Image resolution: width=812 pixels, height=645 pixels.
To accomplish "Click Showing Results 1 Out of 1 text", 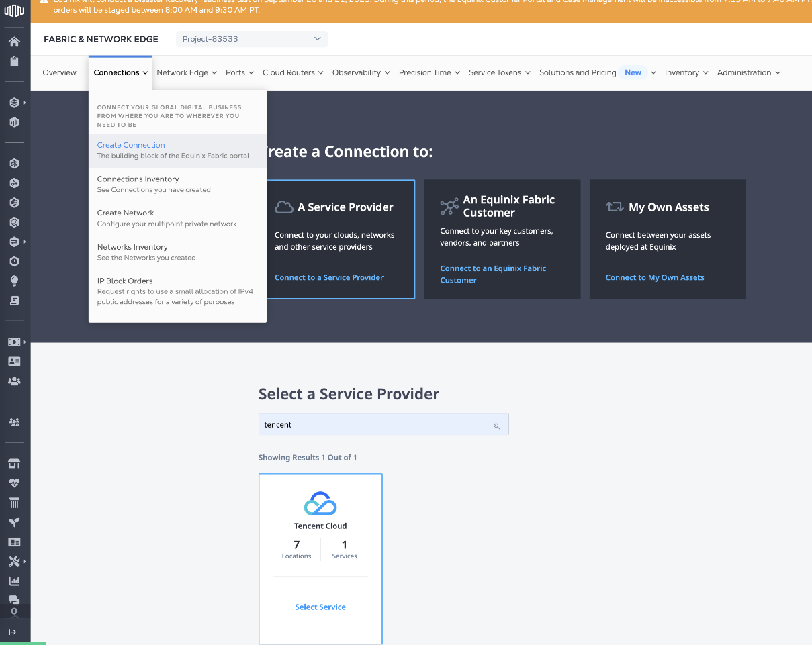I will [x=308, y=458].
